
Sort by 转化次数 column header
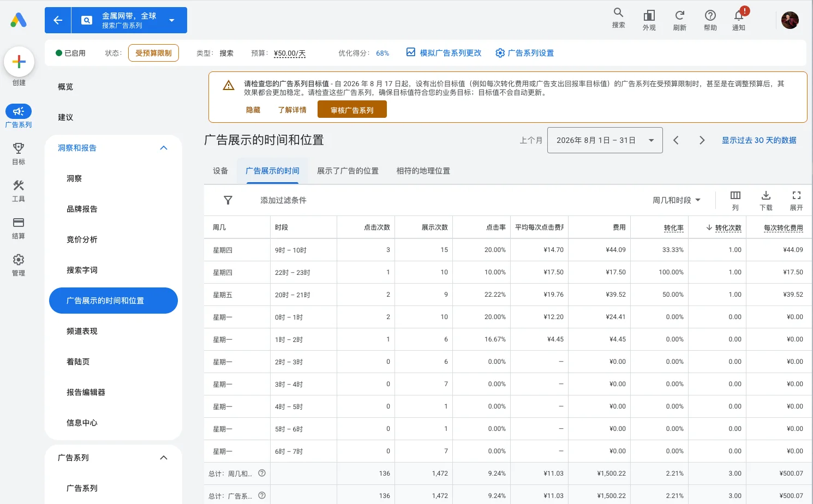(728, 227)
